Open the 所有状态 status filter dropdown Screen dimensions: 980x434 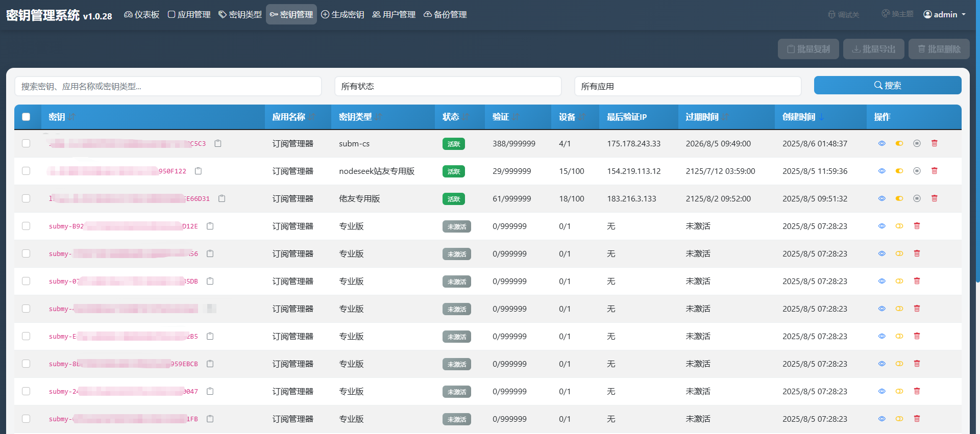click(x=448, y=86)
